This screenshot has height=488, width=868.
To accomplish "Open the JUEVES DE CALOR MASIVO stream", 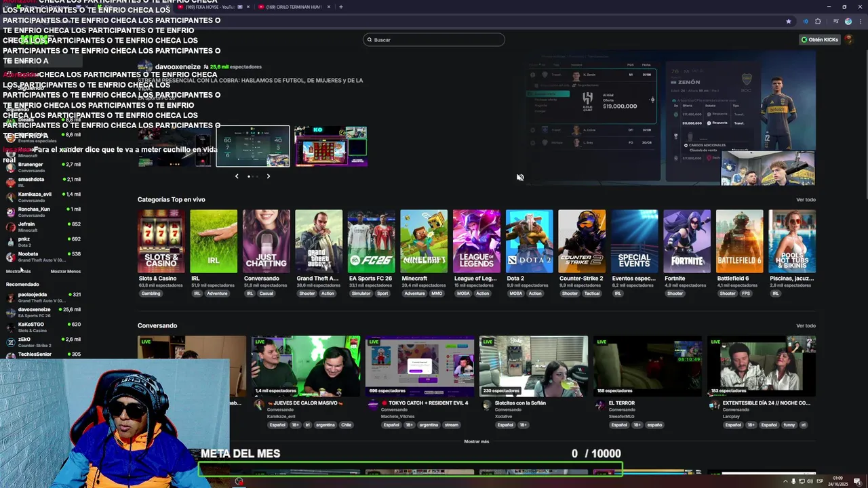I will [306, 367].
